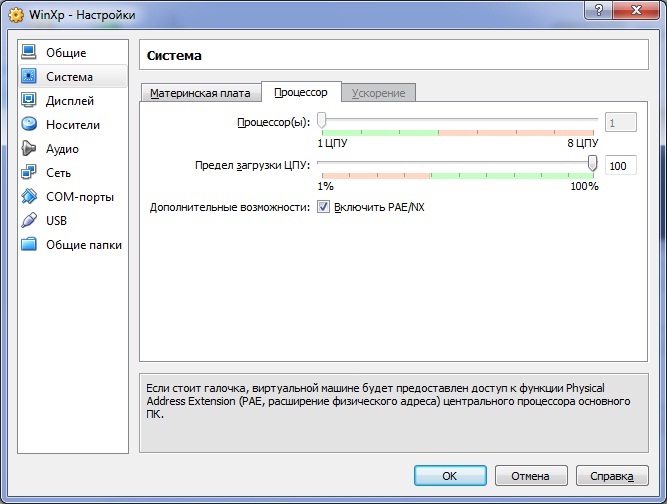The image size is (667, 504).
Task: Click the Процессор(ы) slider handle
Action: (x=322, y=120)
